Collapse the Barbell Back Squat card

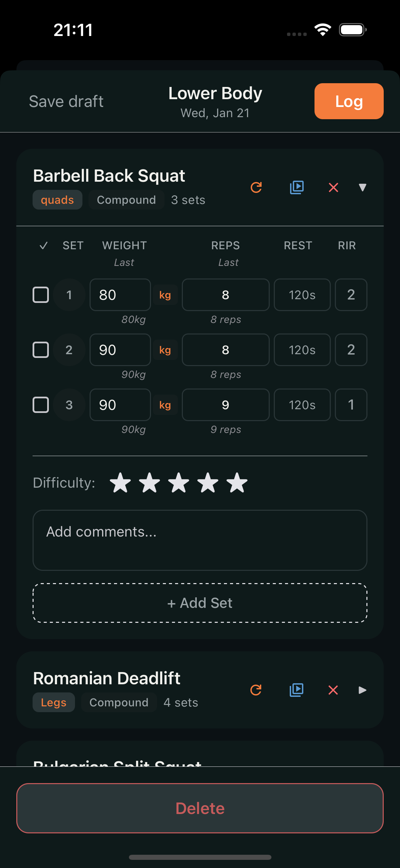[x=362, y=187]
